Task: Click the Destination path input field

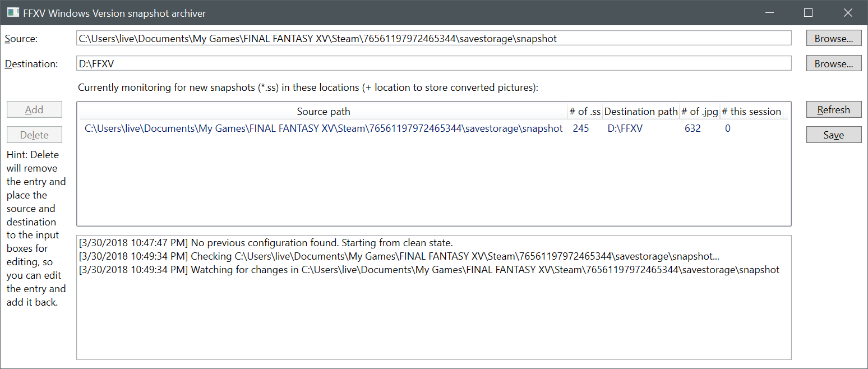Action: tap(434, 63)
